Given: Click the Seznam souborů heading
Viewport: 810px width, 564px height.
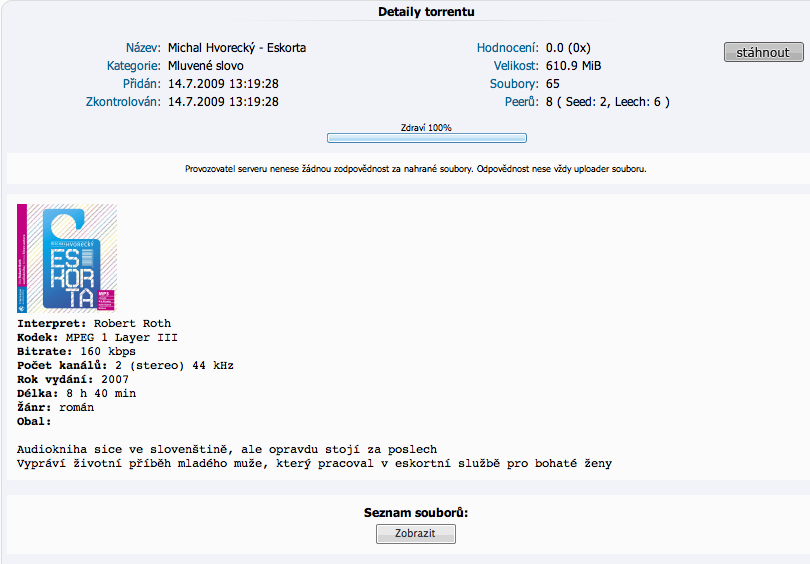Looking at the screenshot, I should pyautogui.click(x=416, y=513).
